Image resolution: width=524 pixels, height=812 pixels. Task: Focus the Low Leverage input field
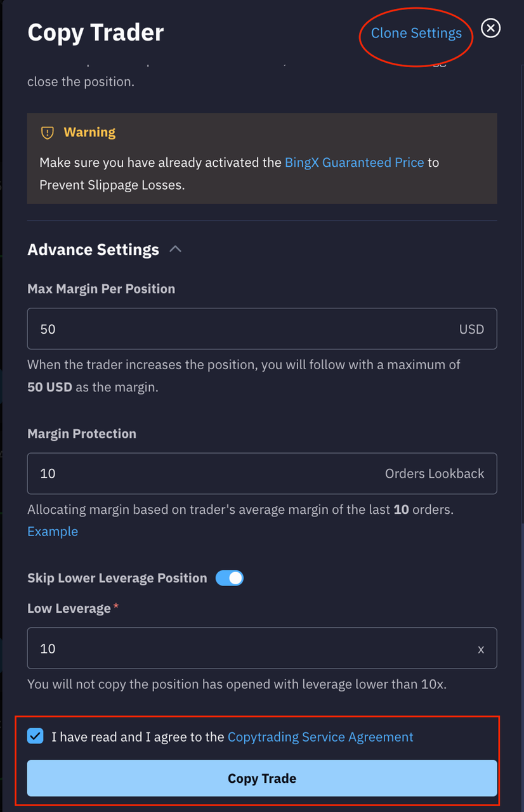click(247, 648)
